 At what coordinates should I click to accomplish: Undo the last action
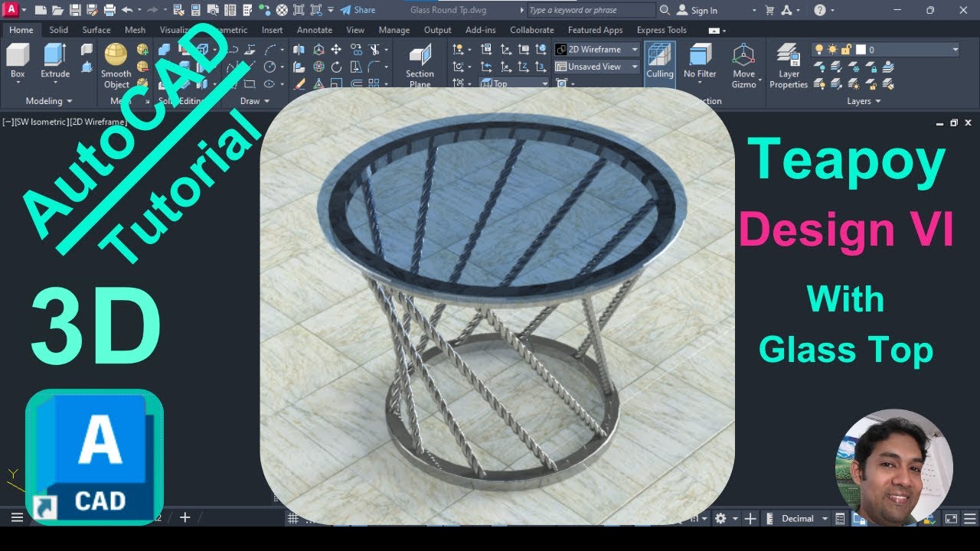(127, 10)
